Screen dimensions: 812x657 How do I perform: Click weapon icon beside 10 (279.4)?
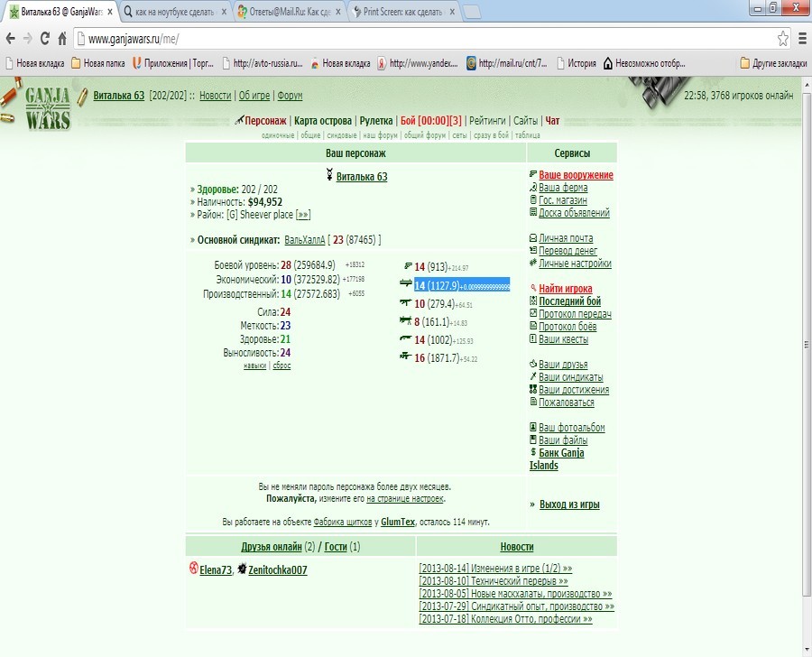pos(405,302)
